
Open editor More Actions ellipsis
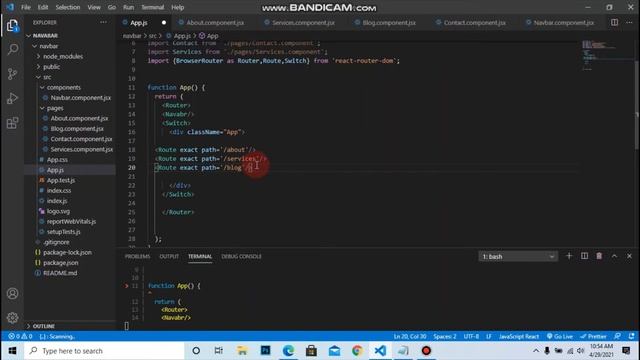click(629, 22)
